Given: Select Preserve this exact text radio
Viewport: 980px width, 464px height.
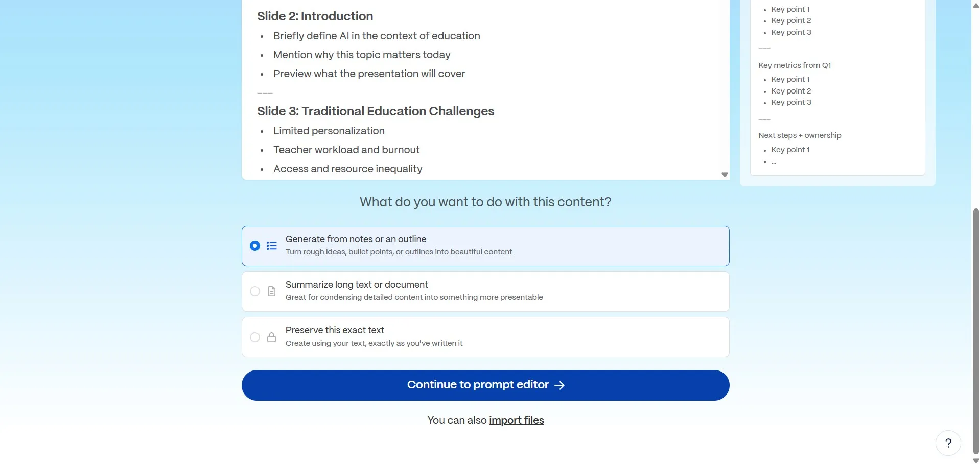Looking at the screenshot, I should click(x=255, y=337).
